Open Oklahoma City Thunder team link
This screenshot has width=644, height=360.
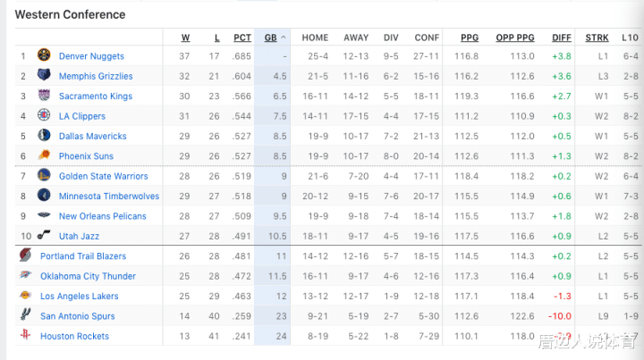88,276
